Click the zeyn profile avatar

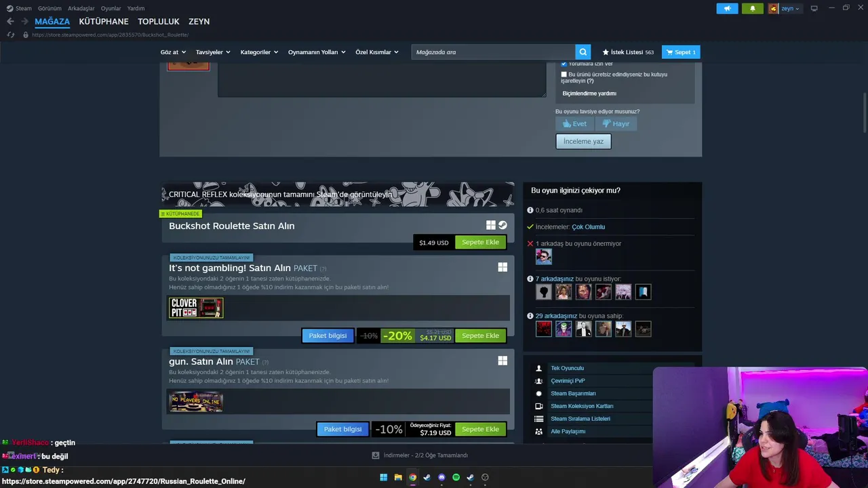(774, 9)
